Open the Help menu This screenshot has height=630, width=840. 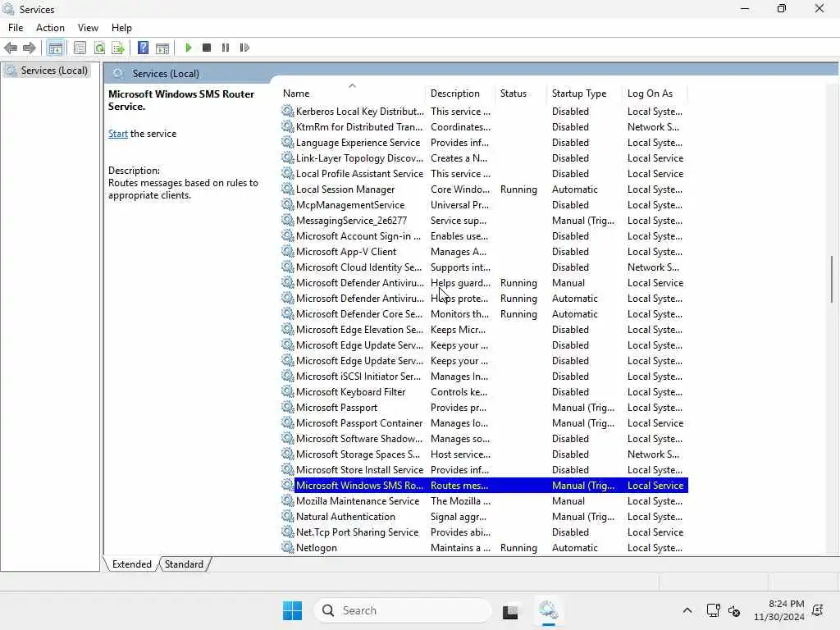[x=121, y=27]
